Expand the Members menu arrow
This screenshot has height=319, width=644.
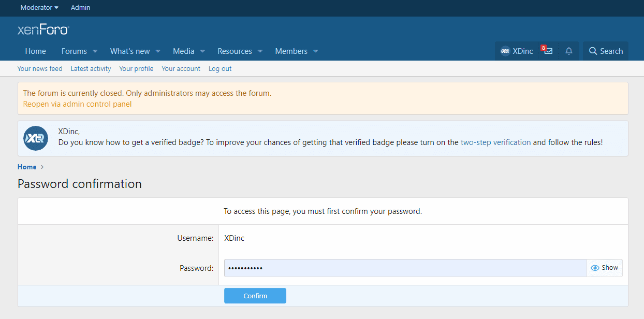click(x=315, y=51)
